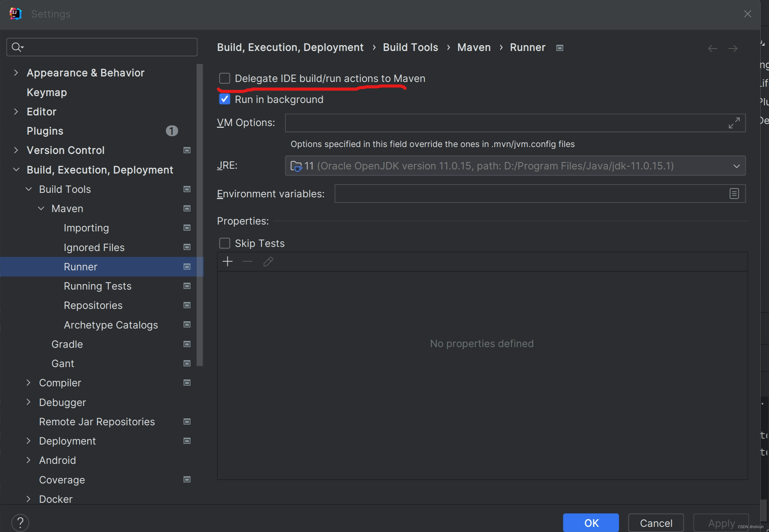The width and height of the screenshot is (769, 532).
Task: Collapse the Maven tree node
Action: click(41, 208)
